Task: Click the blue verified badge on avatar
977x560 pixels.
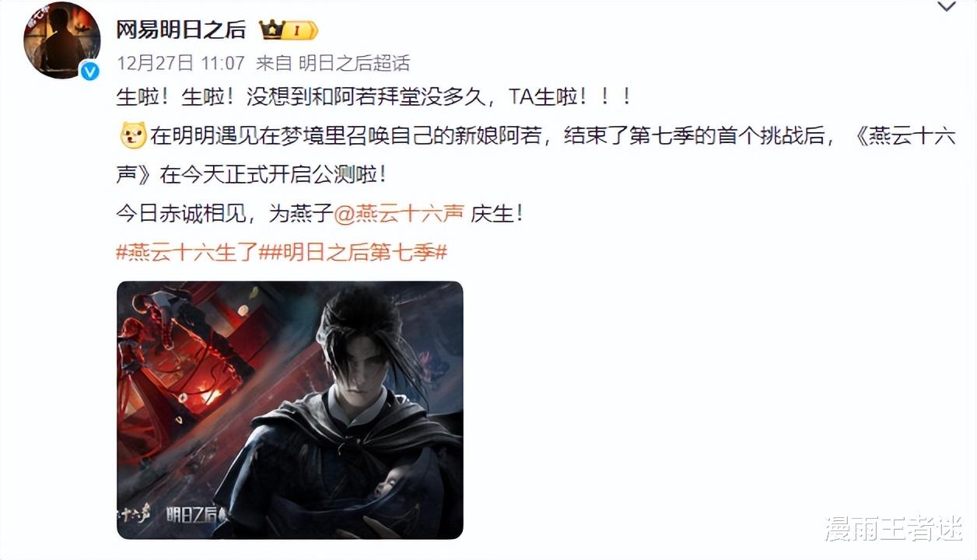Action: [x=91, y=72]
